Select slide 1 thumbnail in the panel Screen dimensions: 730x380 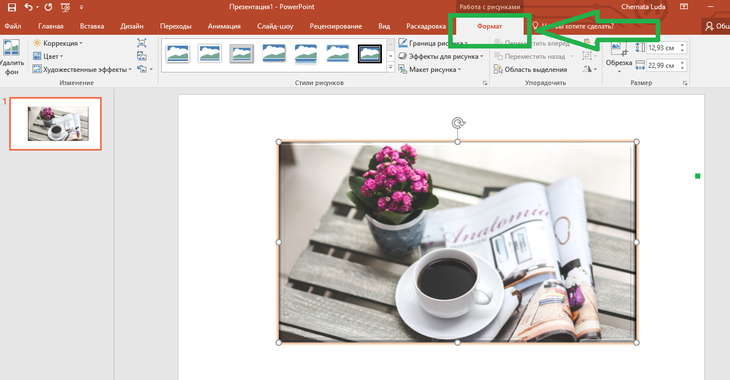pyautogui.click(x=55, y=124)
